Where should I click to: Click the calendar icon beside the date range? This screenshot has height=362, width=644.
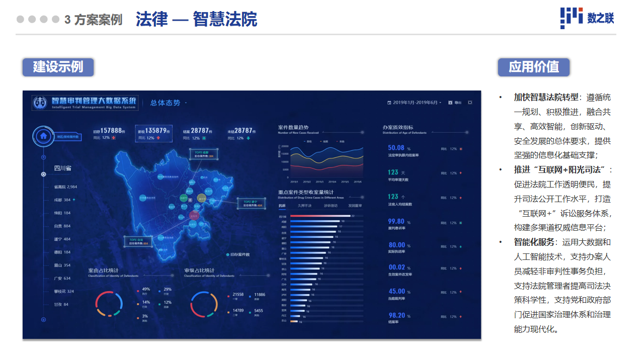(389, 103)
